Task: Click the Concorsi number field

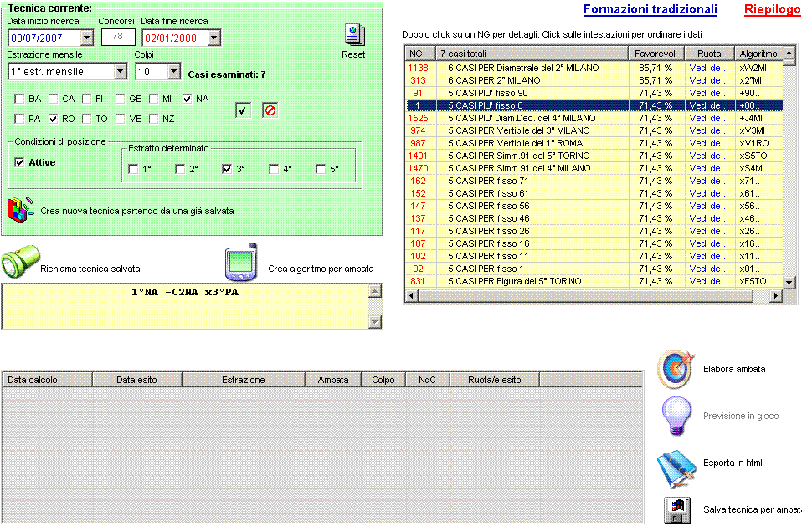Action: (x=118, y=37)
